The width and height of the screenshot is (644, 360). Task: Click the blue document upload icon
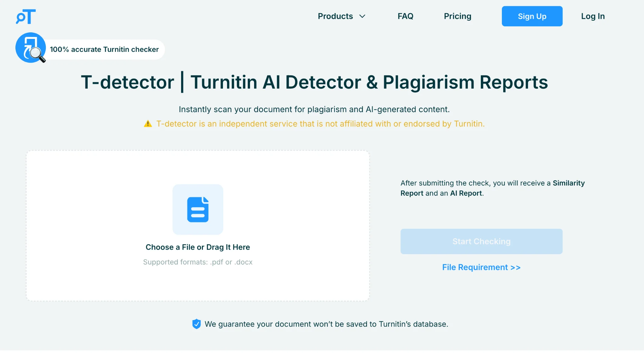click(x=198, y=210)
